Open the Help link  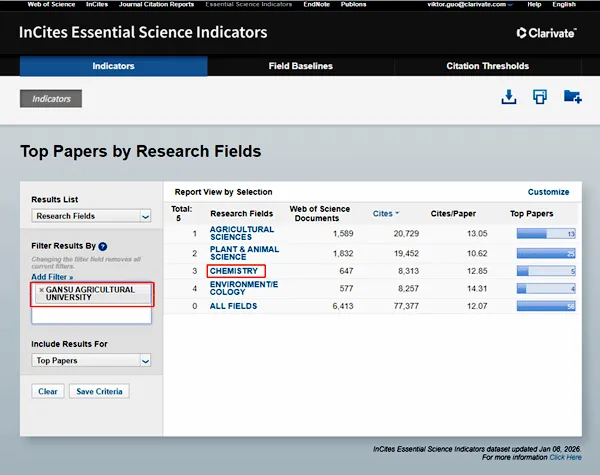tap(534, 5)
